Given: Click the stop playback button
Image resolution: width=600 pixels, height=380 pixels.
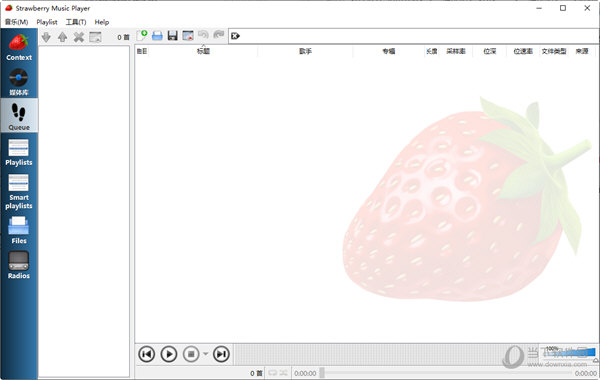Looking at the screenshot, I should tap(191, 354).
